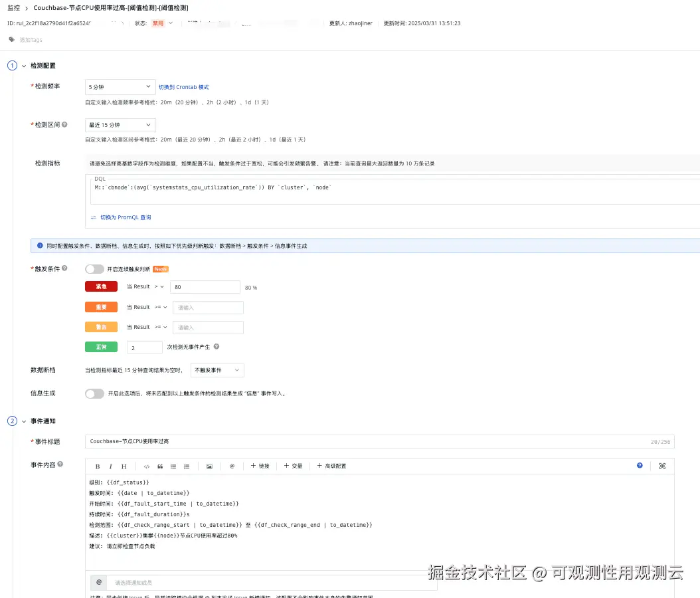Click the line starting with 开始时间

tap(164, 504)
